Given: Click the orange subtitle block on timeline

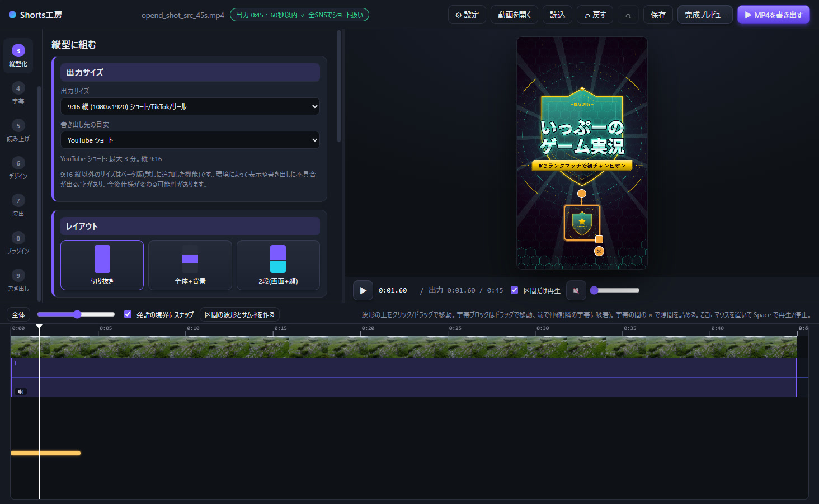Looking at the screenshot, I should pyautogui.click(x=46, y=453).
